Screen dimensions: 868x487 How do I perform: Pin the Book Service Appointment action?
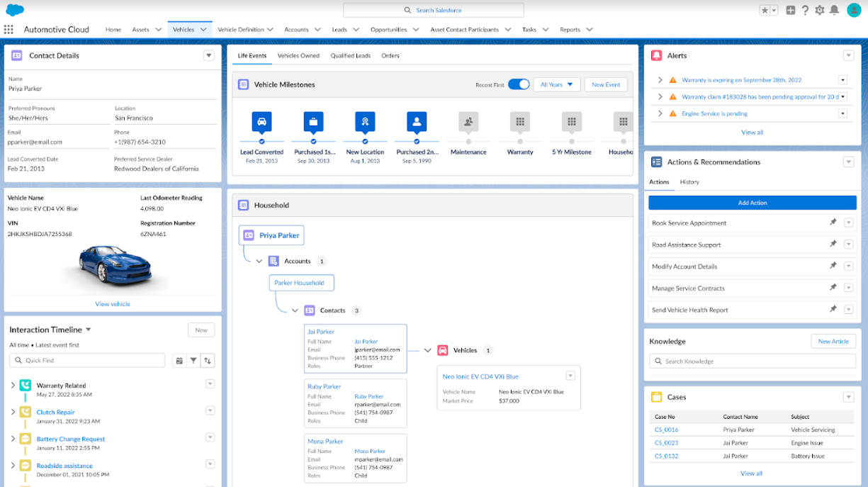pyautogui.click(x=833, y=223)
